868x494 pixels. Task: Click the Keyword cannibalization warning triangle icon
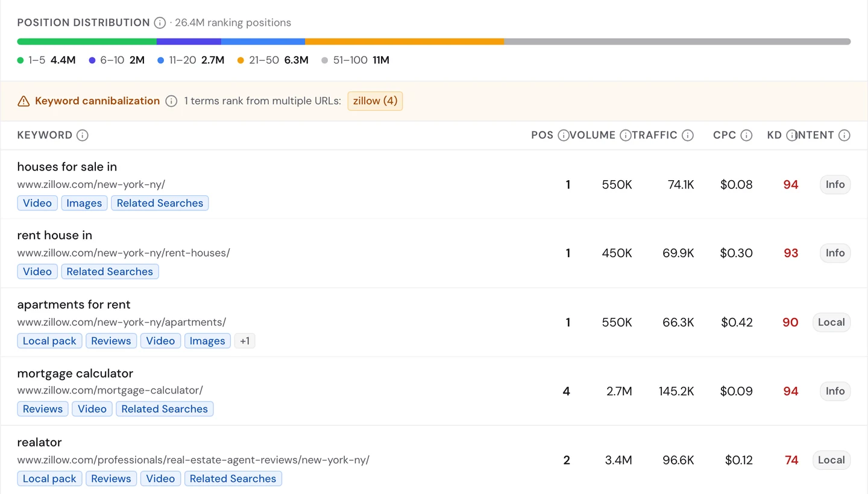(x=24, y=101)
